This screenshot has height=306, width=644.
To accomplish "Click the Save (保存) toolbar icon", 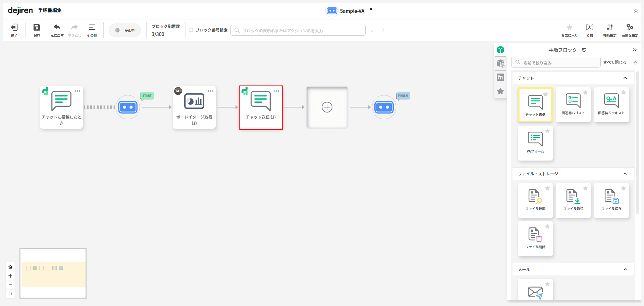I will pyautogui.click(x=37, y=30).
